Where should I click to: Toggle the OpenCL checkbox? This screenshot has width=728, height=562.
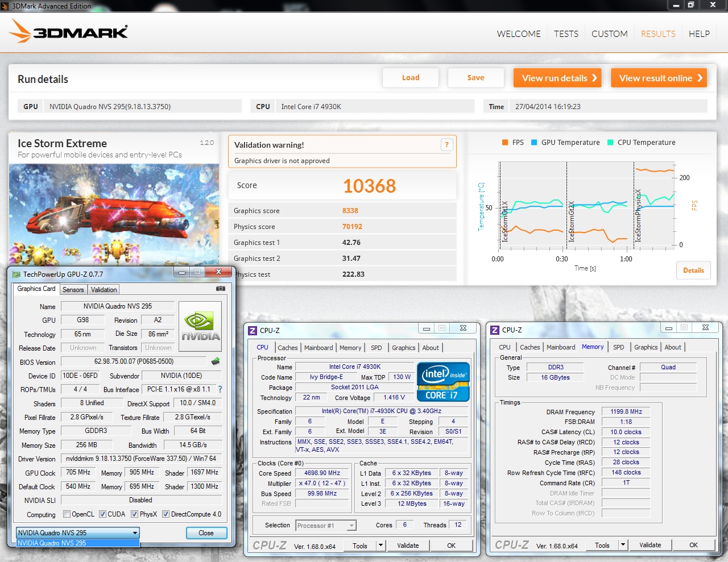67,514
